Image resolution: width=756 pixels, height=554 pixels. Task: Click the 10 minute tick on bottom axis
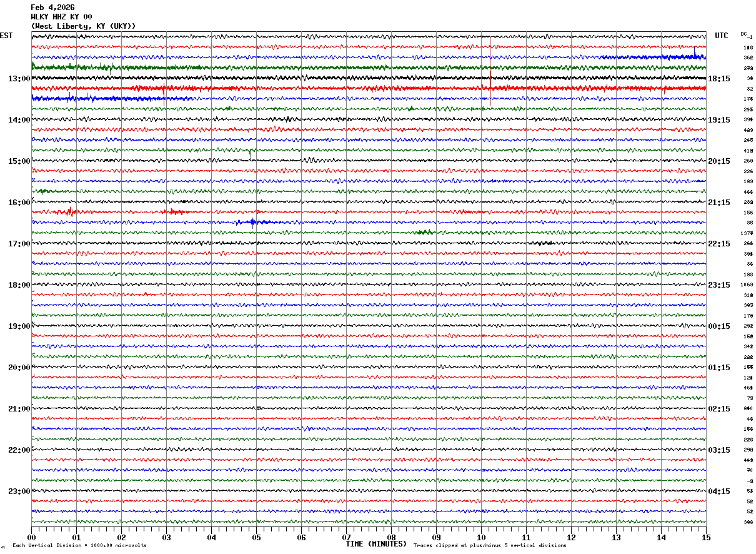click(x=481, y=538)
